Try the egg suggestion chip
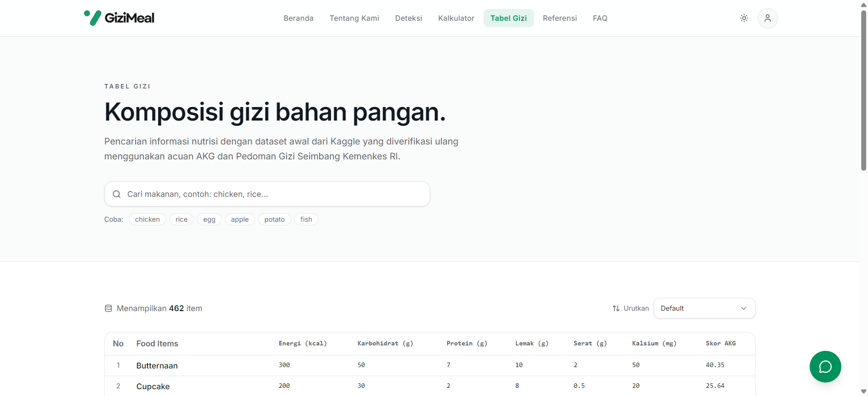The height and width of the screenshot is (396, 868). click(209, 219)
